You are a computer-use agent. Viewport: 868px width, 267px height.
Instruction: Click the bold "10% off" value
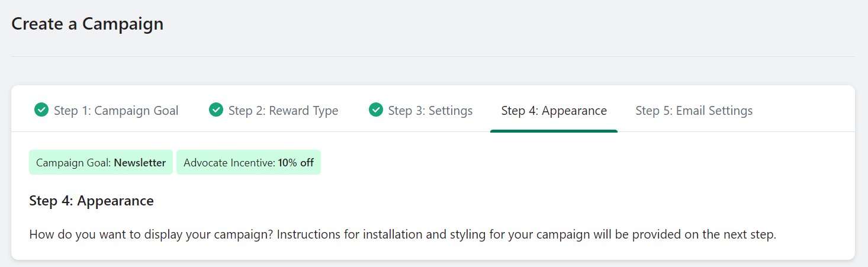pyautogui.click(x=295, y=163)
